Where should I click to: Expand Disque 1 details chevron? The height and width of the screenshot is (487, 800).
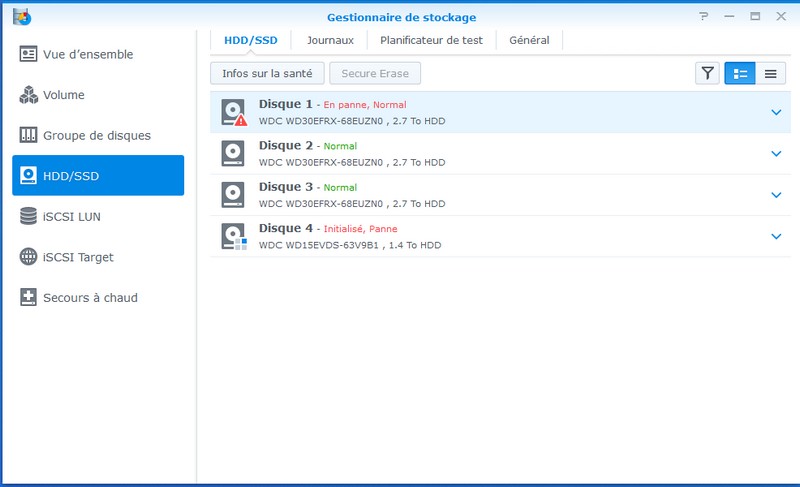point(776,112)
